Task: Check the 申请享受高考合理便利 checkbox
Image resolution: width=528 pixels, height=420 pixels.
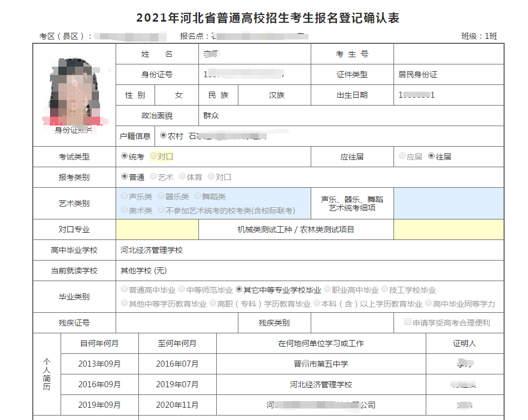Action: coord(408,322)
